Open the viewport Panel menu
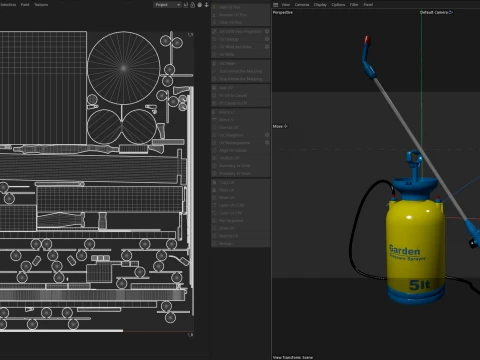The height and width of the screenshot is (360, 480). [368, 5]
